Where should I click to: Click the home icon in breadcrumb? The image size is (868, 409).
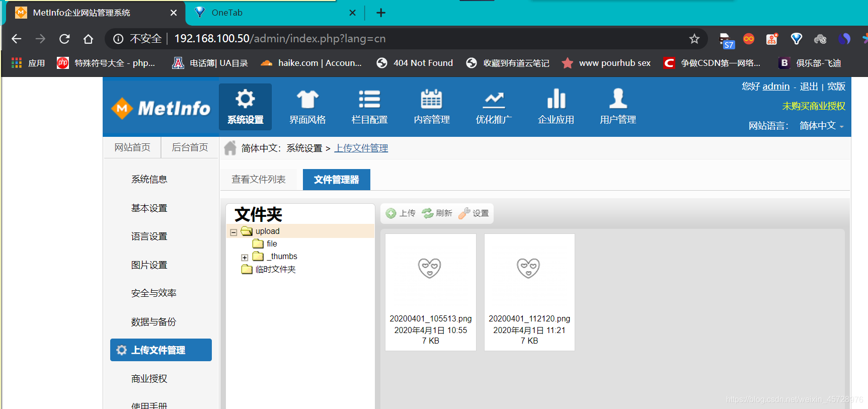[230, 148]
